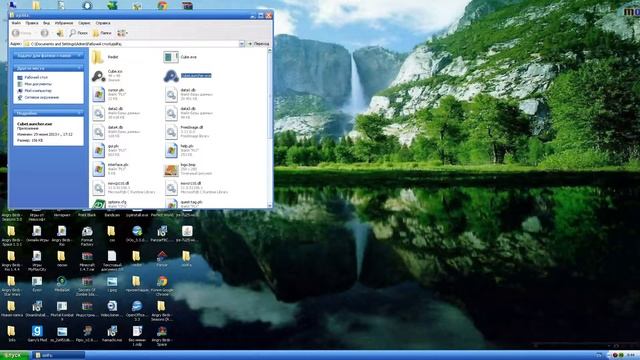
Task: Open the Вид menu
Action: (x=47, y=23)
